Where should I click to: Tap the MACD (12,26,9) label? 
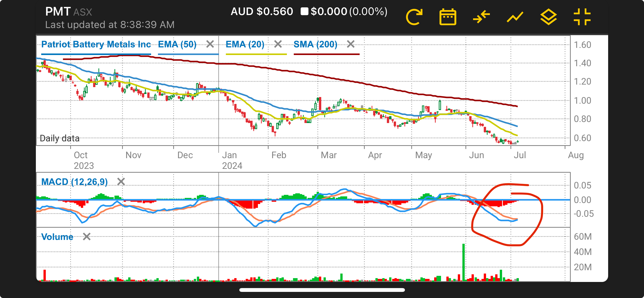click(x=75, y=182)
